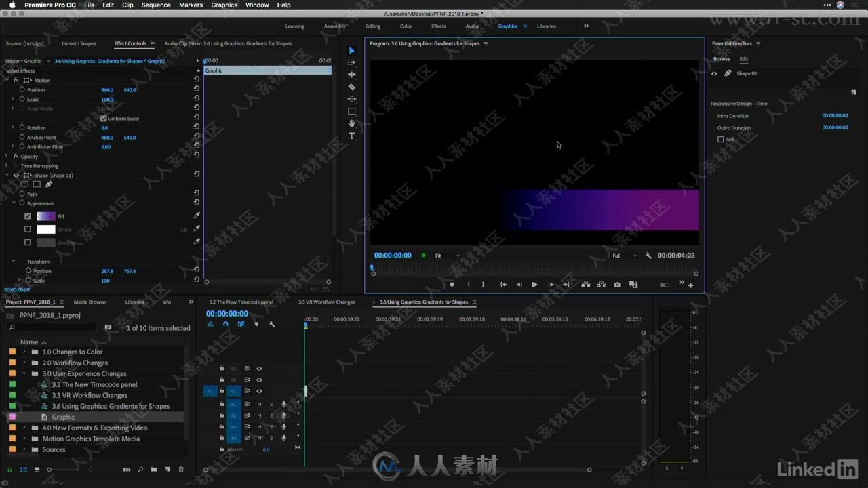Click the Export Frame camera icon
This screenshot has height=488, width=868.
tap(617, 285)
